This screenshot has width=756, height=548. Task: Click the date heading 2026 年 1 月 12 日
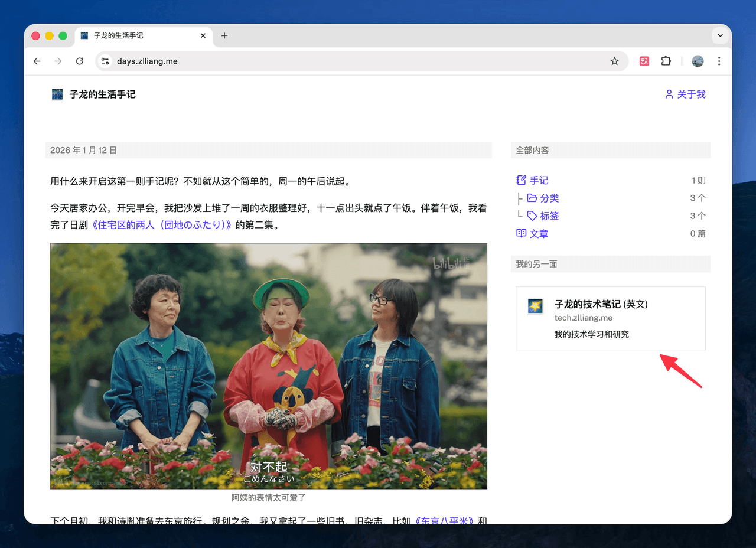[83, 151]
